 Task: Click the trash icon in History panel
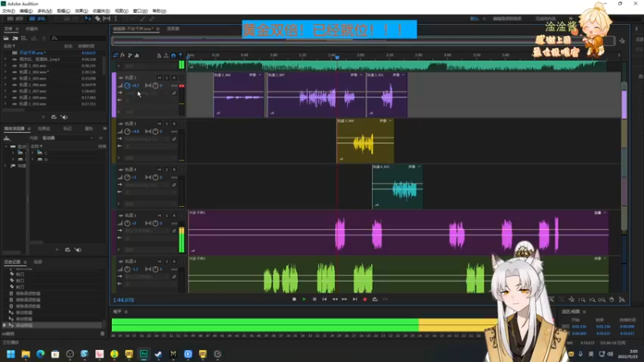pos(102,334)
